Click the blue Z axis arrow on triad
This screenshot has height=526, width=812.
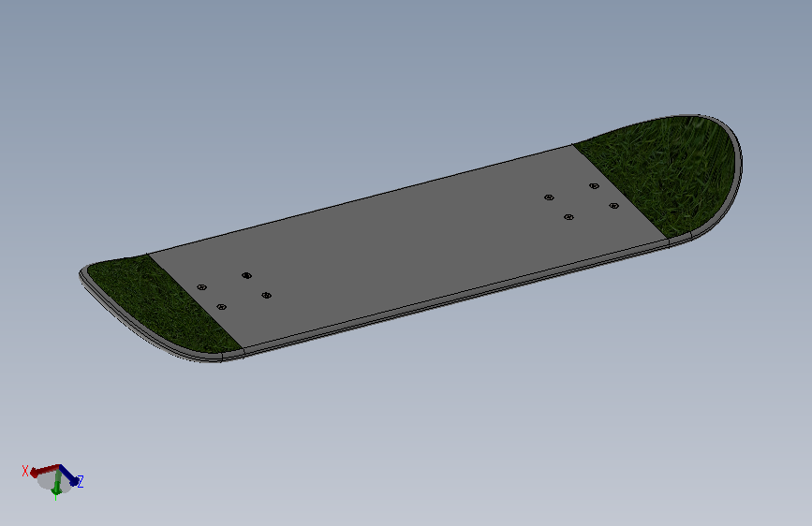(70, 476)
